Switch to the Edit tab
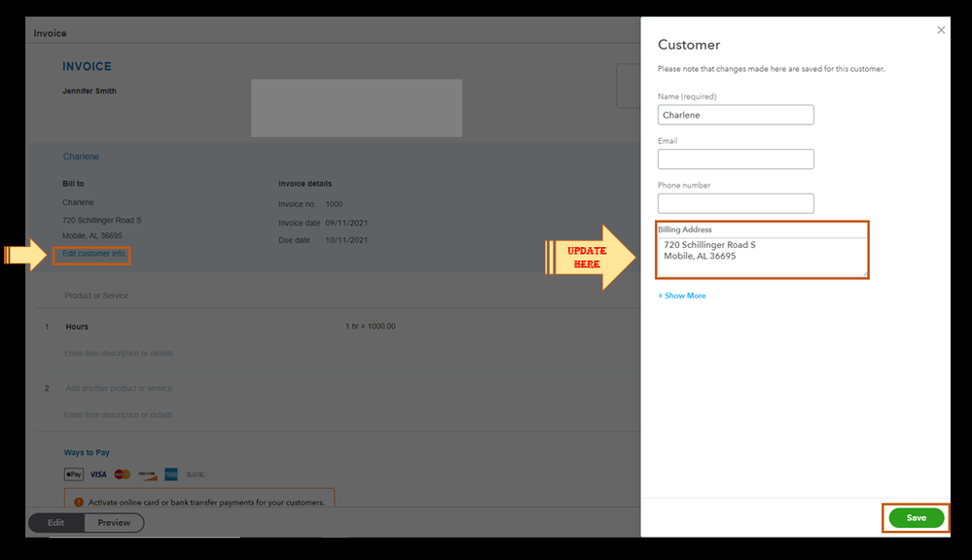 (54, 522)
